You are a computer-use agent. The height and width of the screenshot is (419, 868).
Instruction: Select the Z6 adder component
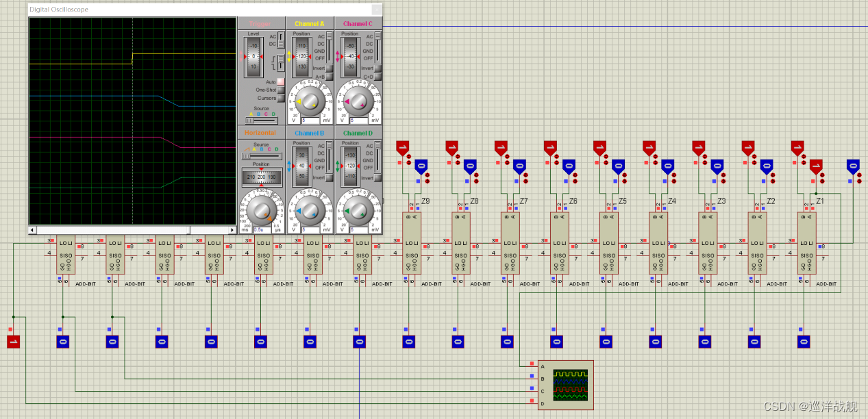pos(559,243)
